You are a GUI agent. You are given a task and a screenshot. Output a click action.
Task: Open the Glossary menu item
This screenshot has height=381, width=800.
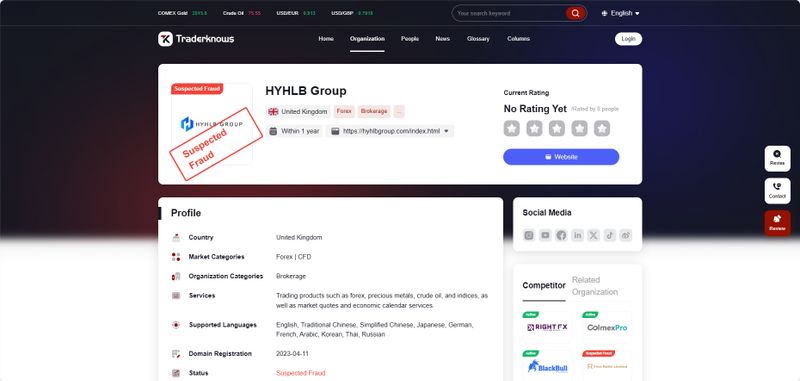[478, 39]
